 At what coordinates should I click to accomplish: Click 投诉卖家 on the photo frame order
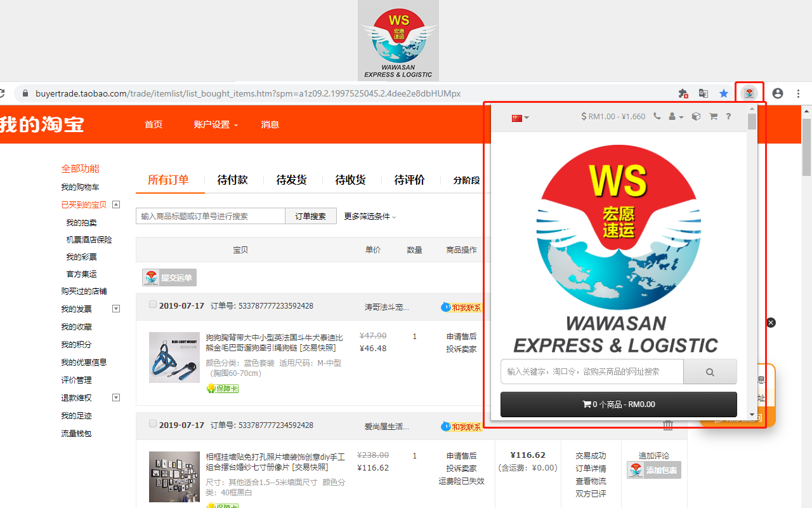click(x=461, y=469)
